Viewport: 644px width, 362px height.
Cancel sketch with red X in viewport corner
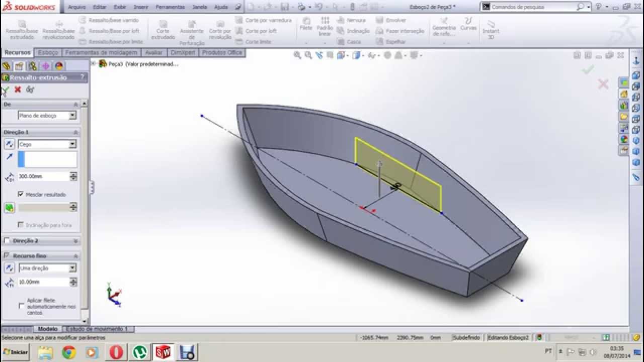click(x=603, y=84)
